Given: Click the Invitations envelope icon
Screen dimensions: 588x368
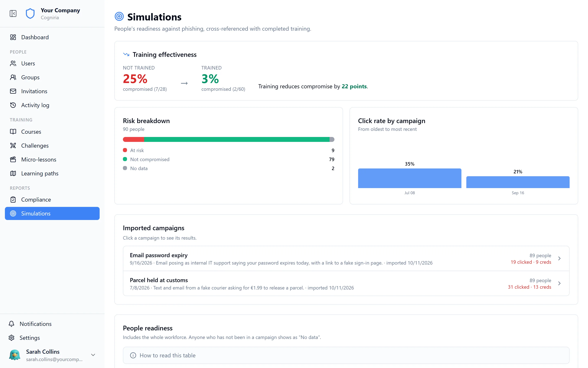Looking at the screenshot, I should (x=13, y=91).
